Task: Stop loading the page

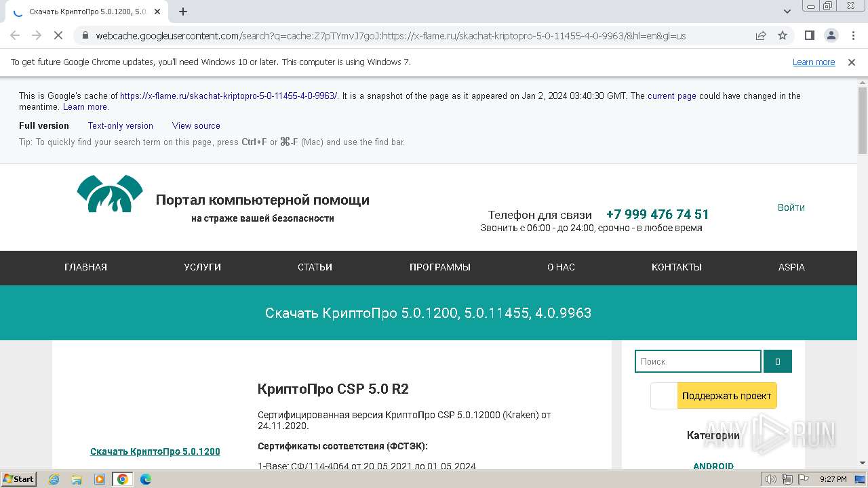Action: 58,35
